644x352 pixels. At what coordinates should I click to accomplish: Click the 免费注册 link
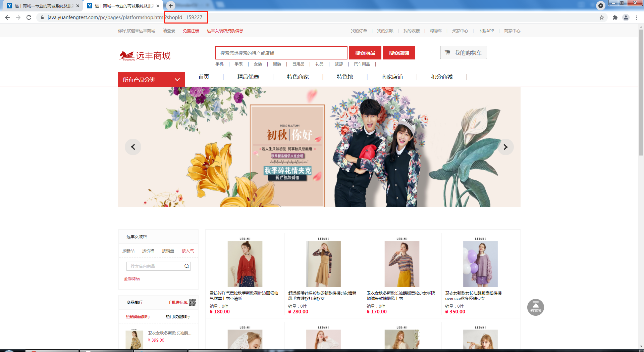tap(191, 31)
